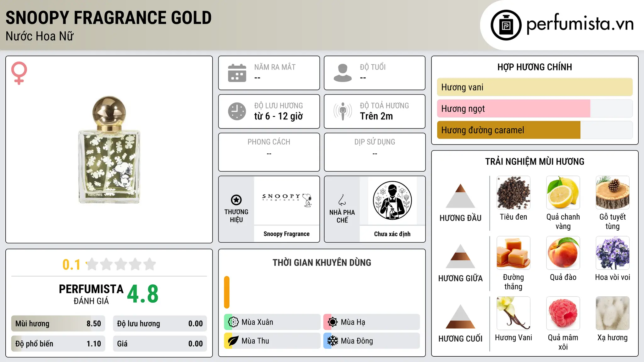Click the sillage icon beside Độ toả hương
Screen dimensions: 644x362
tap(343, 111)
